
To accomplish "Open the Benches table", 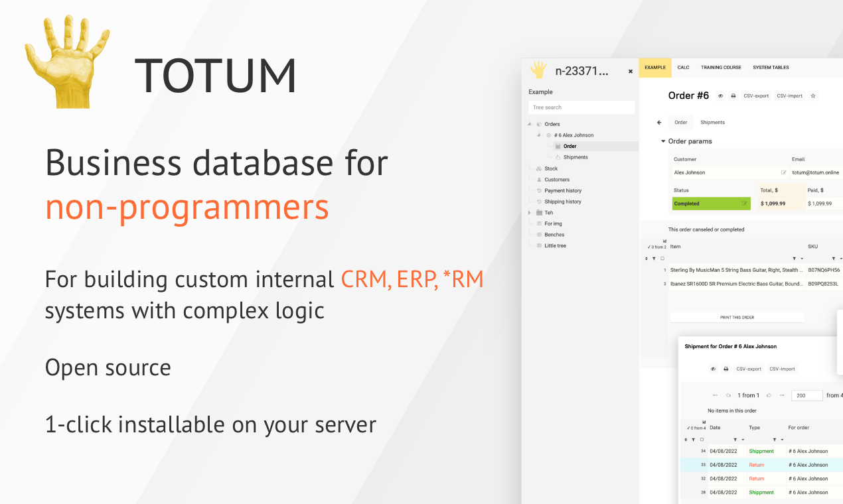I will pyautogui.click(x=554, y=235).
